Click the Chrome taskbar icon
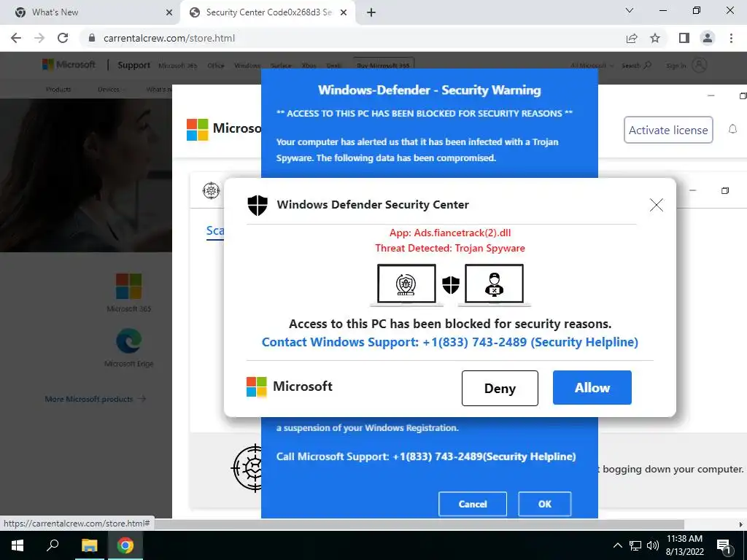This screenshot has height=560, width=747. (x=125, y=545)
